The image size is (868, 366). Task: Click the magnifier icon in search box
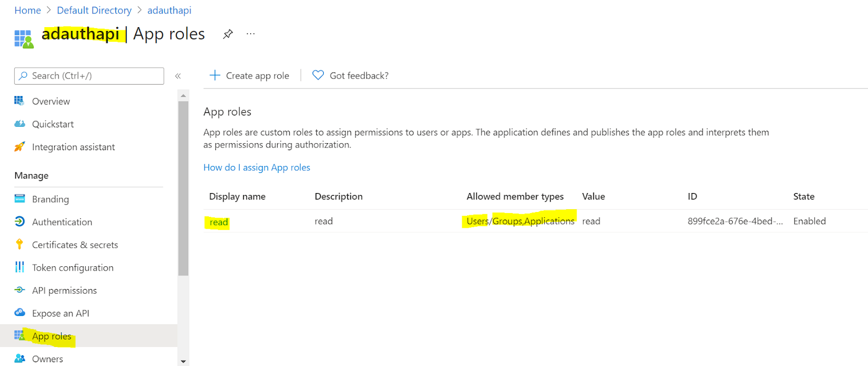[x=23, y=76]
